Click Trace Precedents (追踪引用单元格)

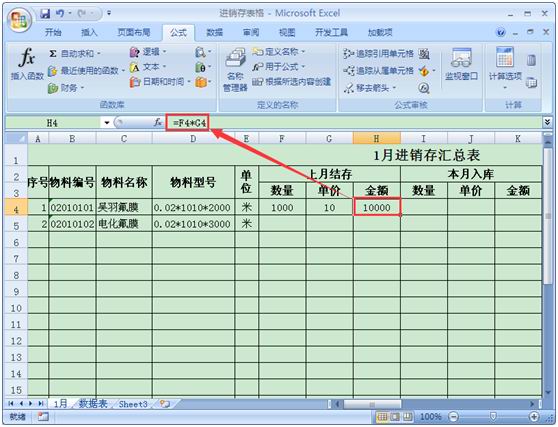379,54
